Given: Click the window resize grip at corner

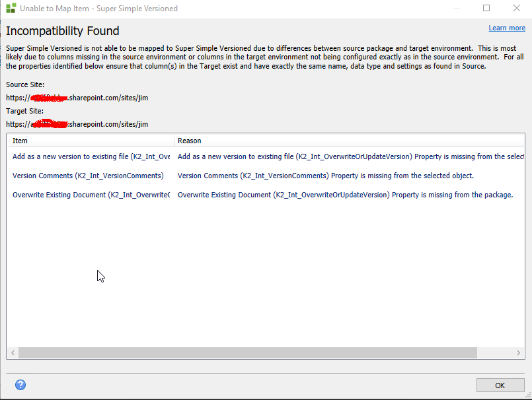Looking at the screenshot, I should (528, 395).
